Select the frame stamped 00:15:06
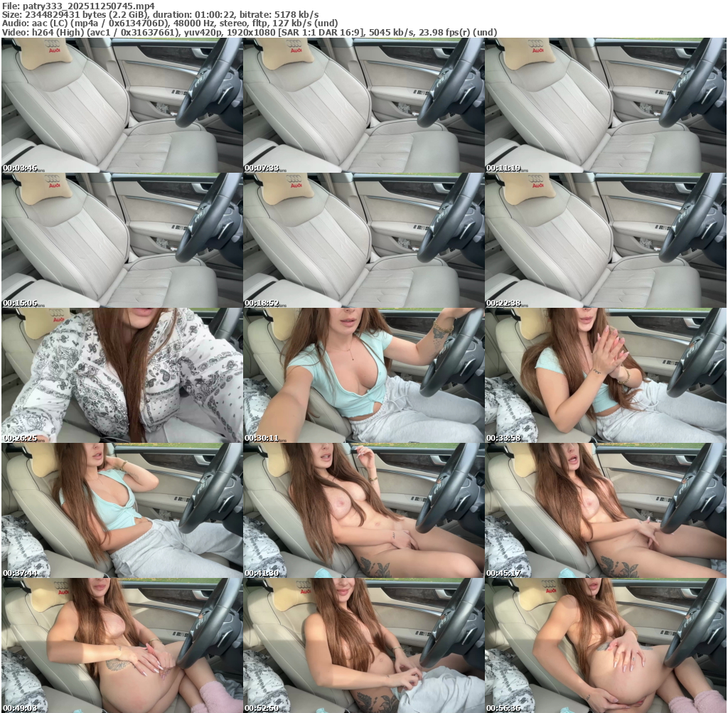Image resolution: width=728 pixels, height=713 pixels. click(x=122, y=240)
